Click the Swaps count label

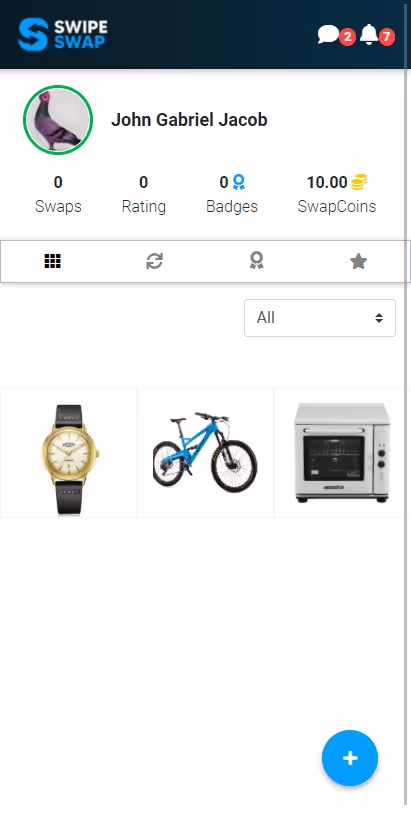tap(58, 207)
